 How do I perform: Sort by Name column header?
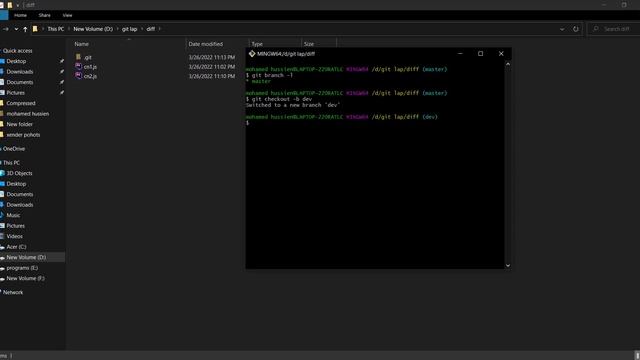(82, 44)
